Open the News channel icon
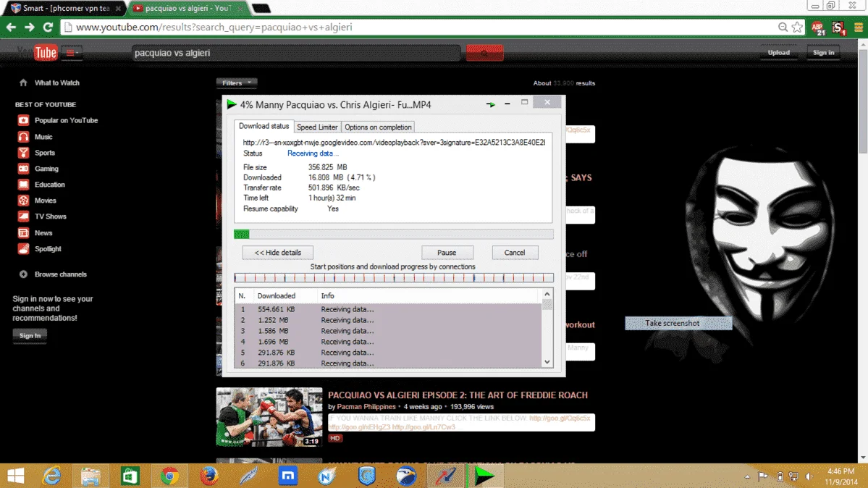The image size is (868, 488). tap(23, 232)
